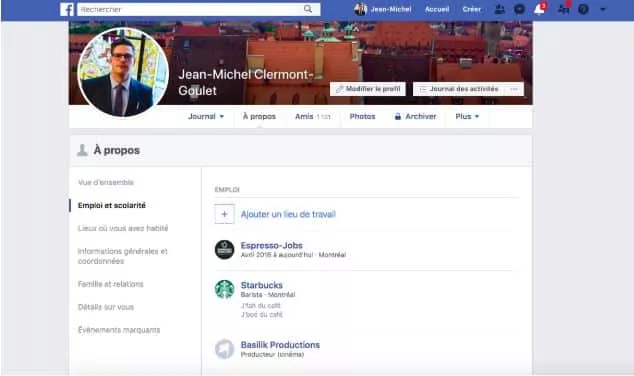Select Famille et relations in sidebar
This screenshot has width=634, height=376.
pos(110,284)
